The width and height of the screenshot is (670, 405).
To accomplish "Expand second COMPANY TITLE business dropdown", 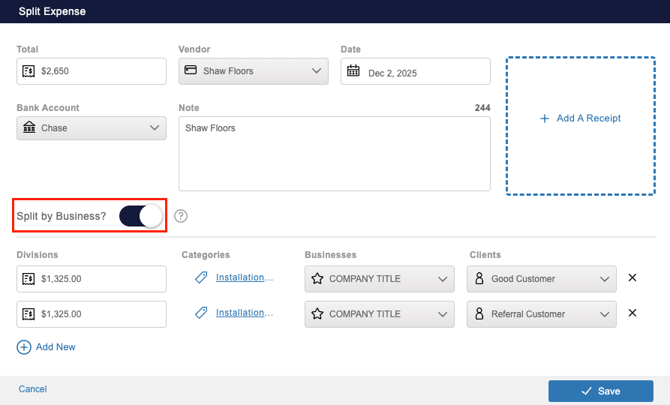I will [379, 314].
